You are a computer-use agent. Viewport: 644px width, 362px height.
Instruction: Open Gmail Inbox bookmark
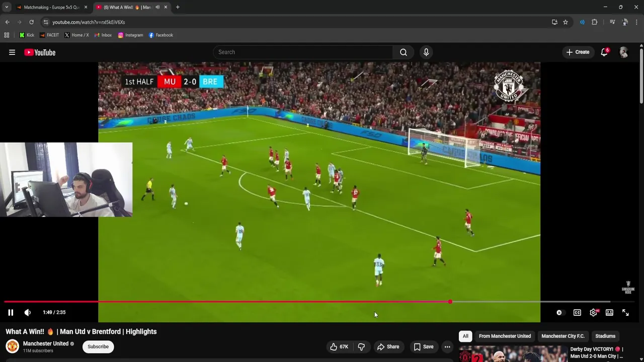click(x=103, y=35)
